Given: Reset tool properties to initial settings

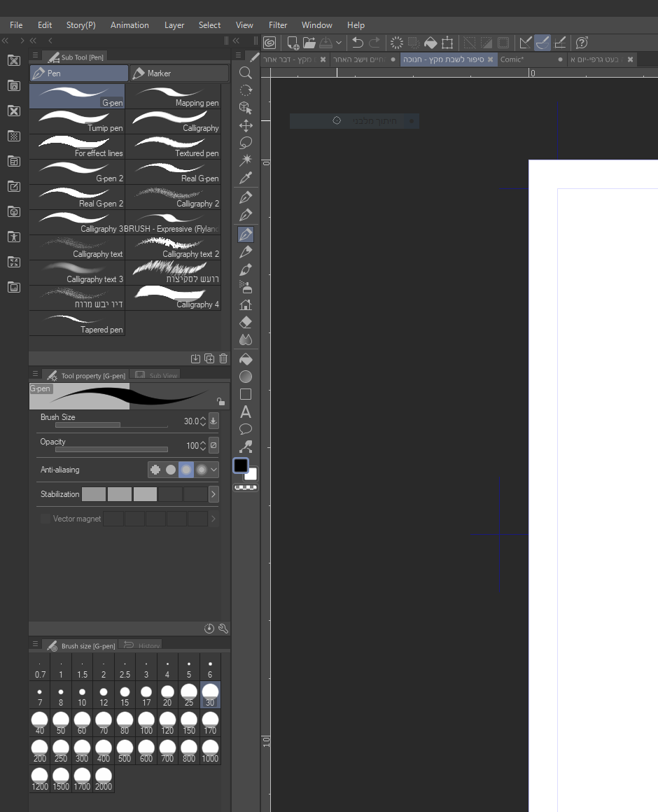Looking at the screenshot, I should tap(209, 629).
